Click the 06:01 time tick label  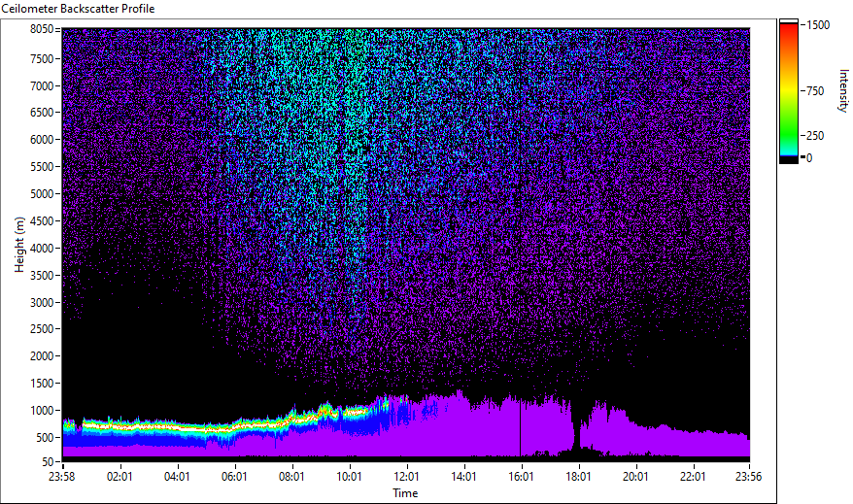[x=234, y=477]
